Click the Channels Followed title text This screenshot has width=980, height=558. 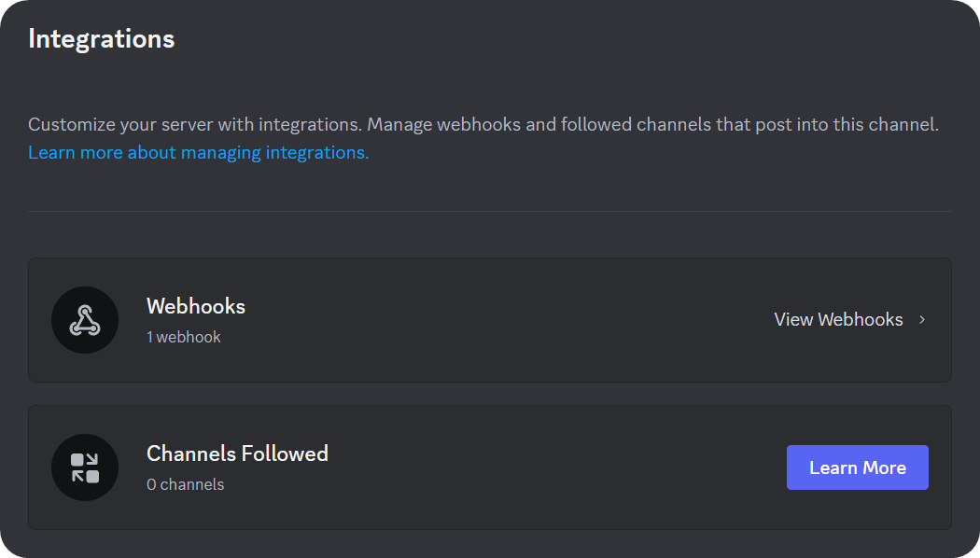tap(237, 453)
